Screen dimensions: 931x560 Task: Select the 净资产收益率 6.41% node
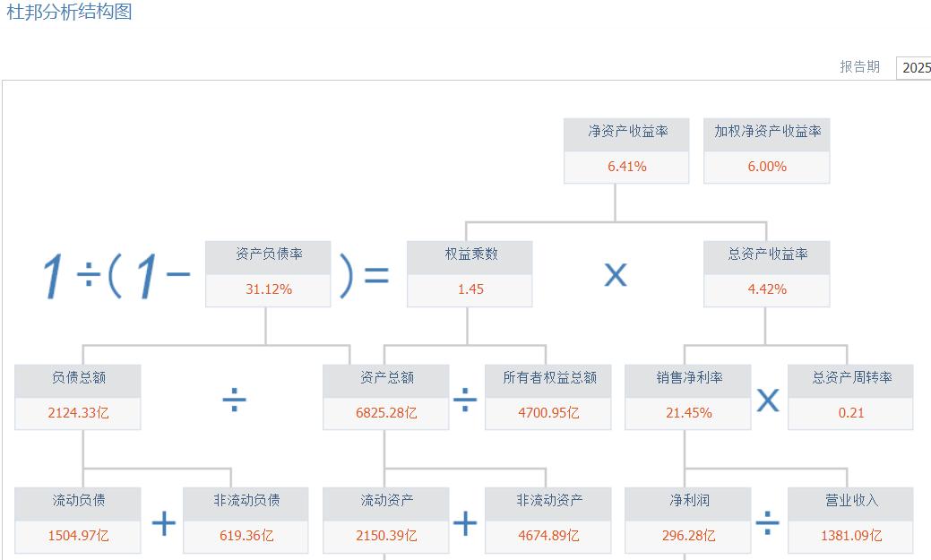coord(625,149)
